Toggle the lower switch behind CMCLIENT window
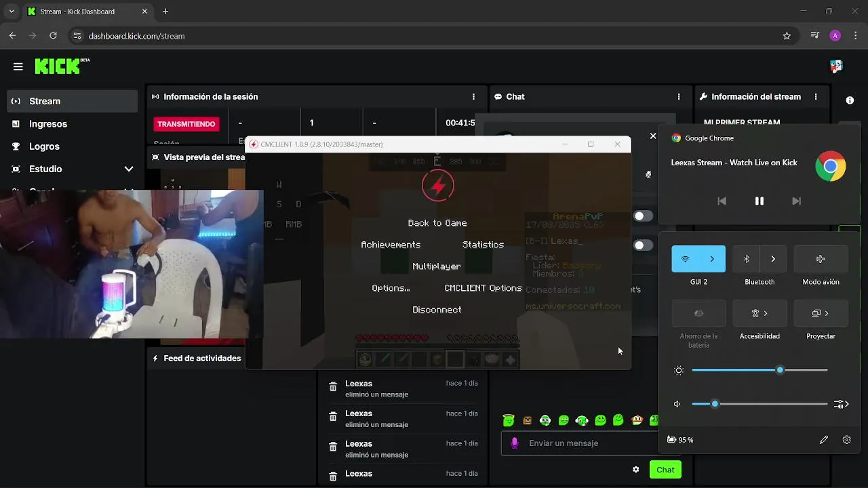This screenshot has width=868, height=488. tap(643, 245)
